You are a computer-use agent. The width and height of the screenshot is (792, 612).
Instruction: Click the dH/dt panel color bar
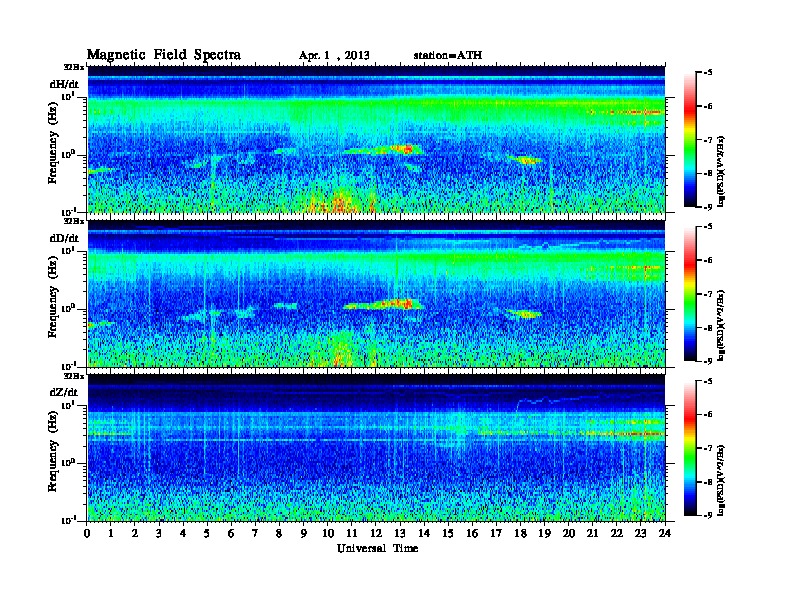pos(690,140)
